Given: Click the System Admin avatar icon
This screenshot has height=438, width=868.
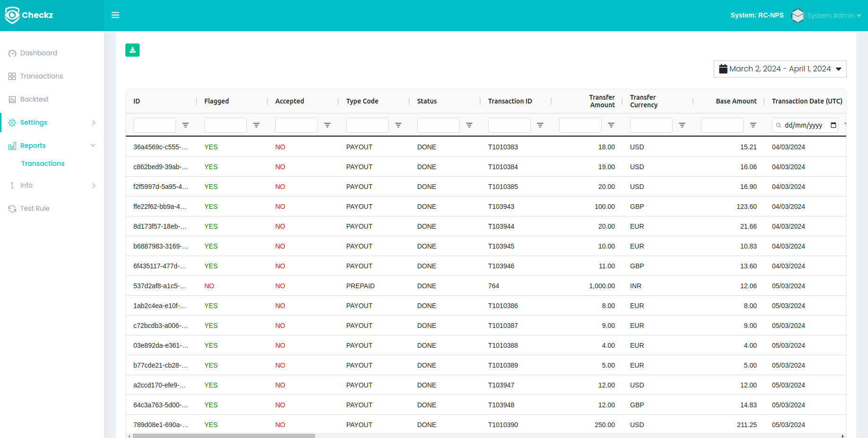Looking at the screenshot, I should [798, 16].
